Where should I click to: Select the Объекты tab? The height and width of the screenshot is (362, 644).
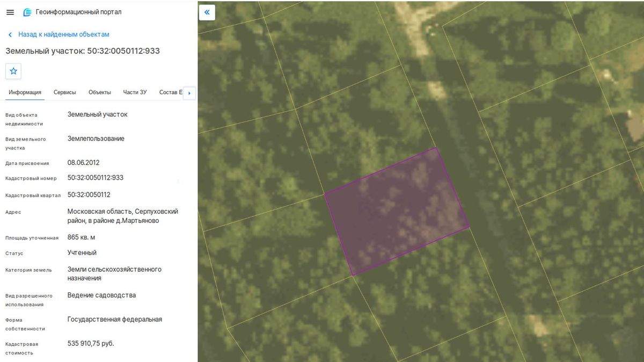coord(100,92)
